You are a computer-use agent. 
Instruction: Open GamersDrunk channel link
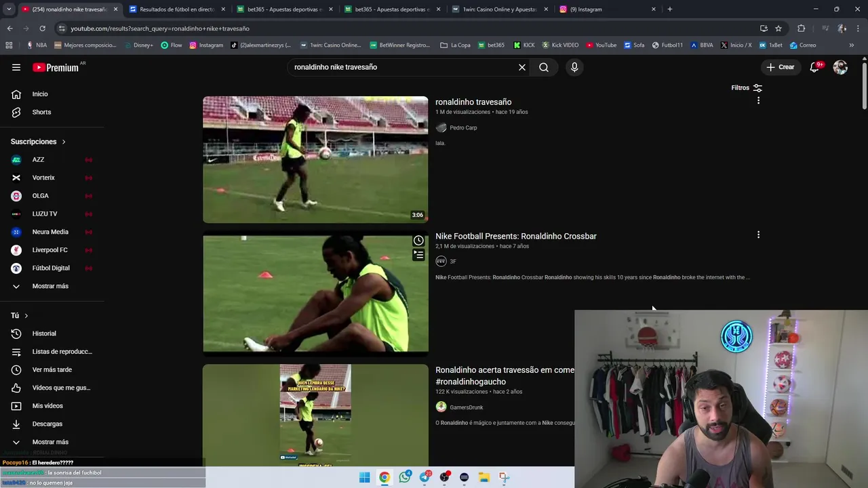tap(467, 407)
